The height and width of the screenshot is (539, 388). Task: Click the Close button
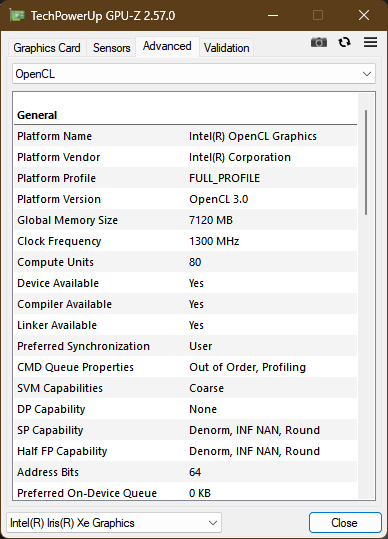click(345, 523)
